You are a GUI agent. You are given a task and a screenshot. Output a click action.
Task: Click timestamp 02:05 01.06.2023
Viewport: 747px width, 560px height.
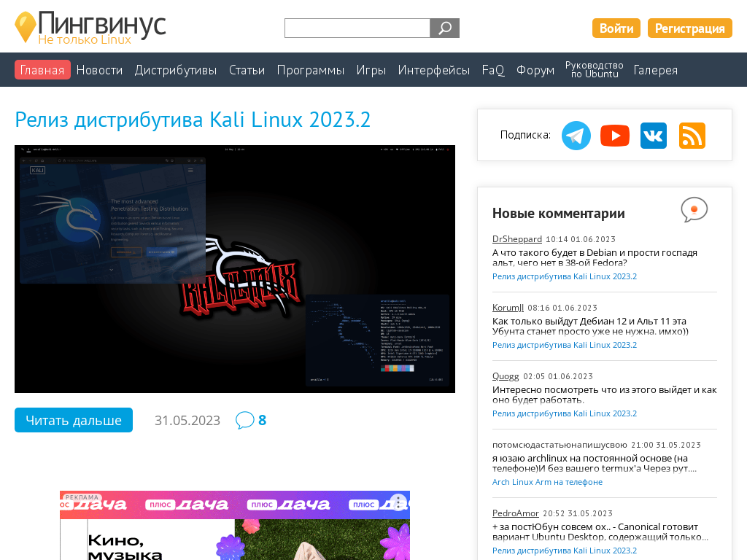click(x=558, y=377)
